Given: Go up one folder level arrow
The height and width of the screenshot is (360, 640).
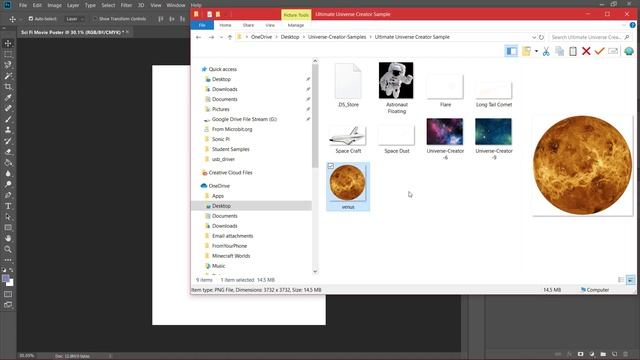Looking at the screenshot, I should click(230, 37).
